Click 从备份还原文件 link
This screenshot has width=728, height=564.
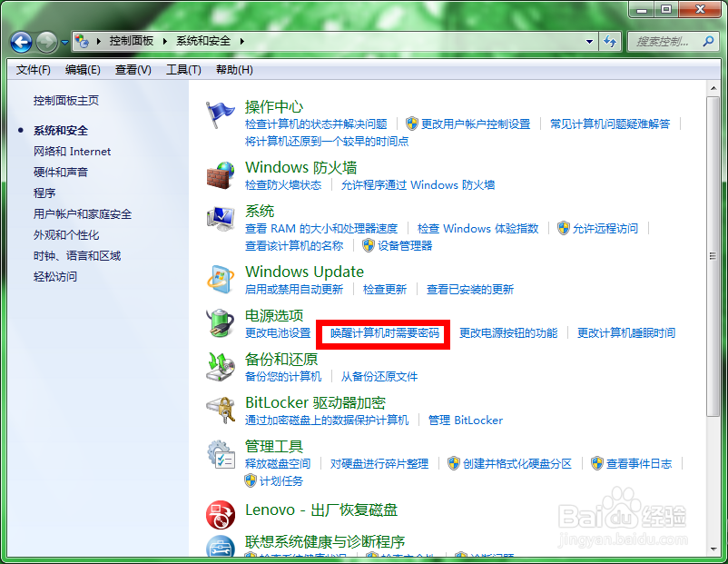point(379,376)
